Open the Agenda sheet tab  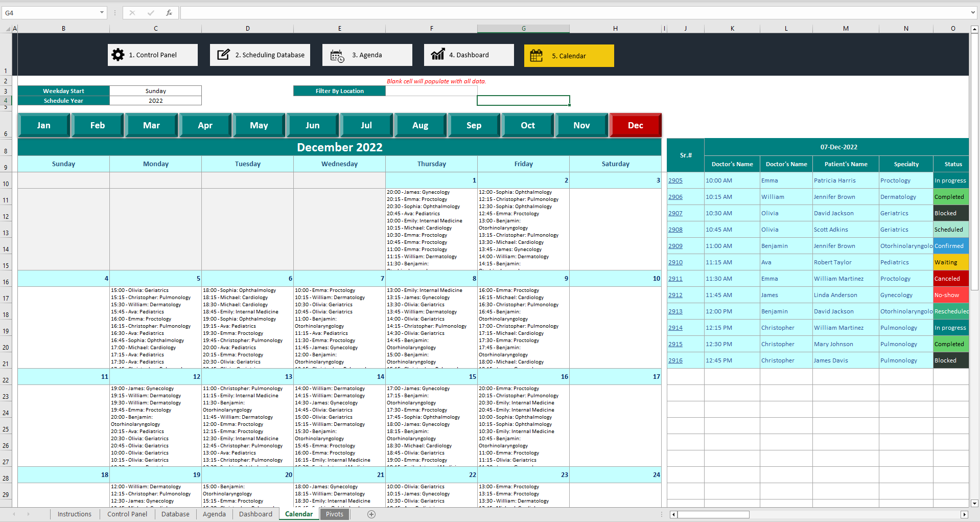pyautogui.click(x=214, y=514)
